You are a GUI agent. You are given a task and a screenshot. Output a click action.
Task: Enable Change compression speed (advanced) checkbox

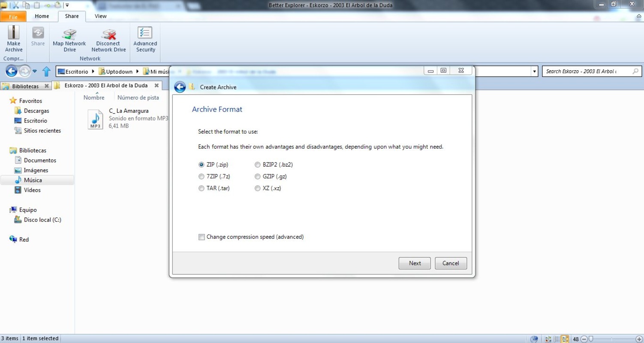pyautogui.click(x=202, y=237)
